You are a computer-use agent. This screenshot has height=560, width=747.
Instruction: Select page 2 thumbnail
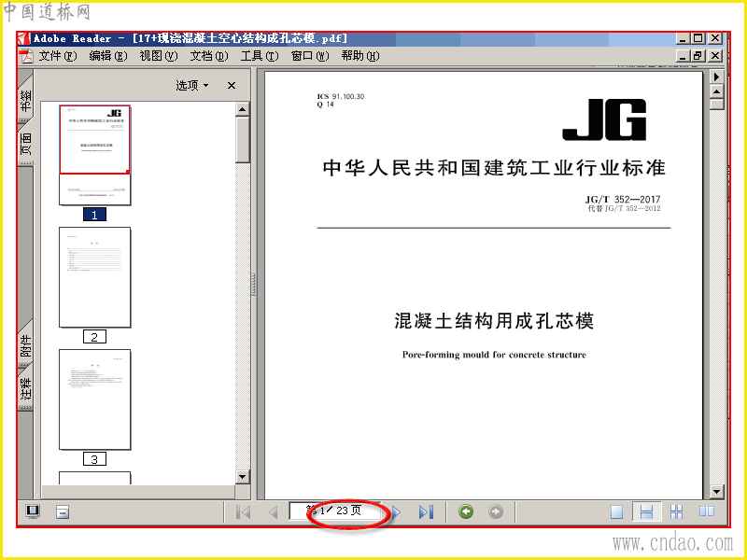(95, 277)
